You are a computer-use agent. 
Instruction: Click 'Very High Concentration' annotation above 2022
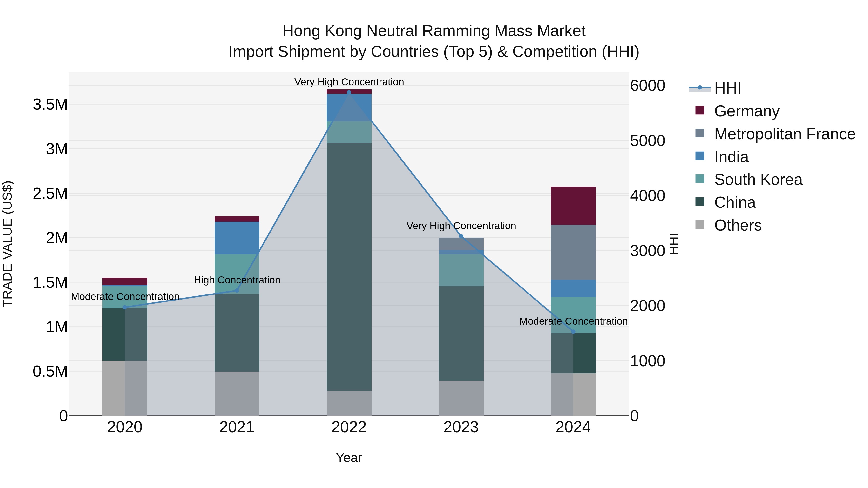(x=349, y=82)
